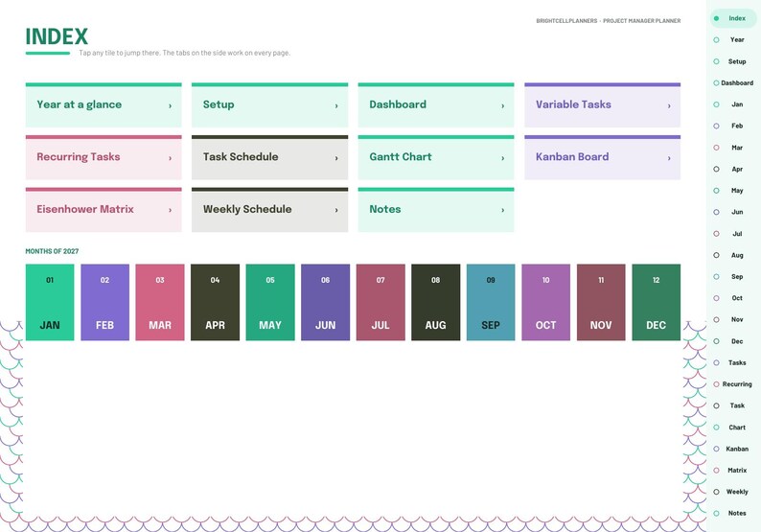The height and width of the screenshot is (532, 761).
Task: Select the Weekly side tab
Action: (733, 492)
